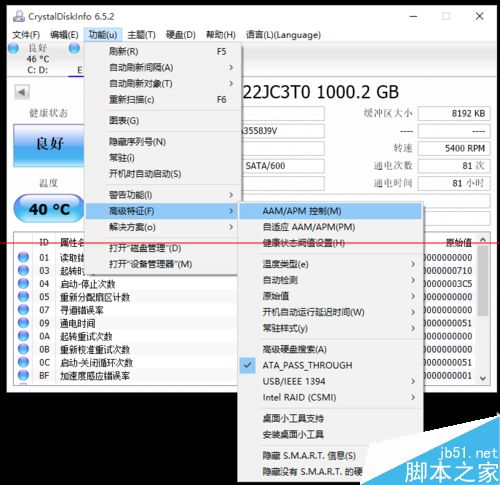500x485 pixels.
Task: Select 打开"设备管理器"(M) menu item
Action: click(x=163, y=264)
